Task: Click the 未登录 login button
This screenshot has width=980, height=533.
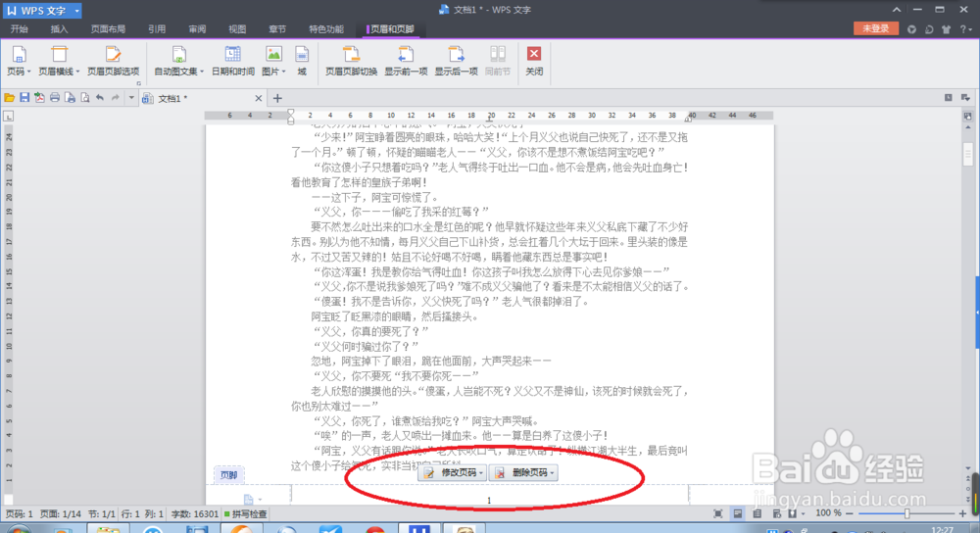Action: pyautogui.click(x=875, y=28)
